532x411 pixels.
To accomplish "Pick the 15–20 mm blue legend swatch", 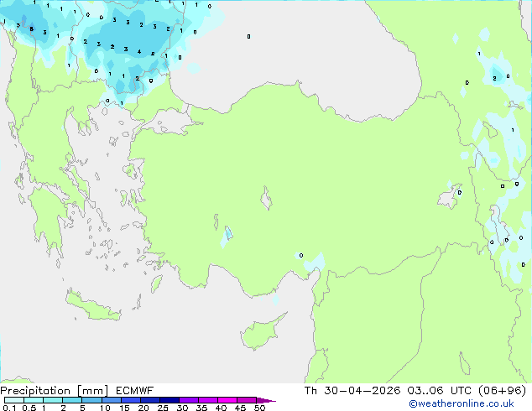I will (130, 400).
